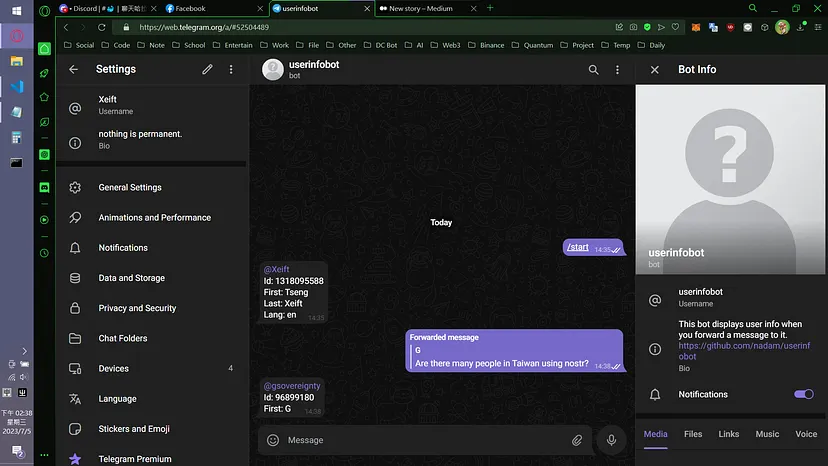Open the chat header more-options menu
828x466 pixels.
(x=617, y=70)
